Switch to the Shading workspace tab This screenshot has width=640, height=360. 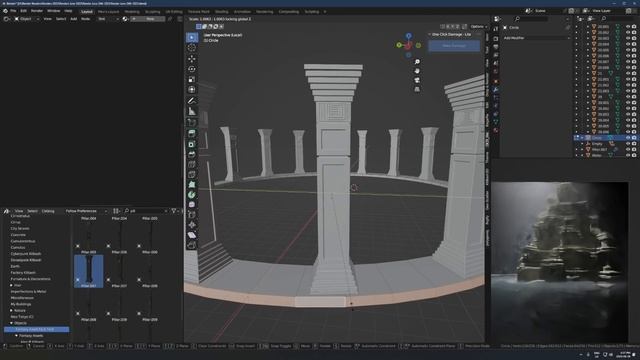coord(222,12)
